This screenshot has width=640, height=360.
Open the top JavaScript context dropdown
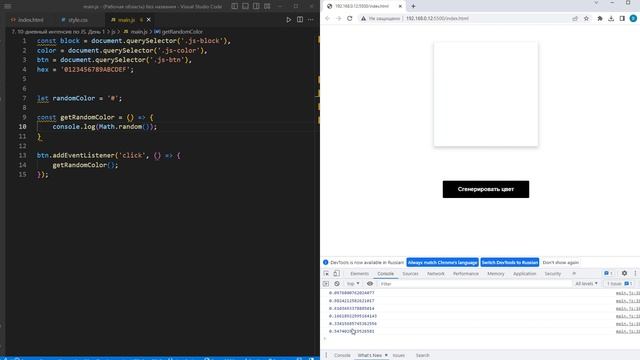(353, 284)
